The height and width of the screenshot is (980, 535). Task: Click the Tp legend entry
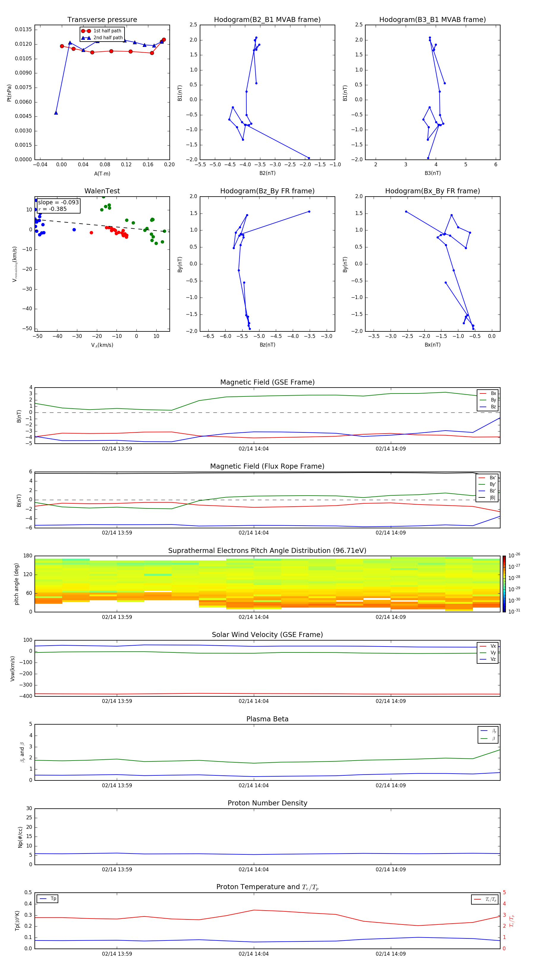click(48, 899)
